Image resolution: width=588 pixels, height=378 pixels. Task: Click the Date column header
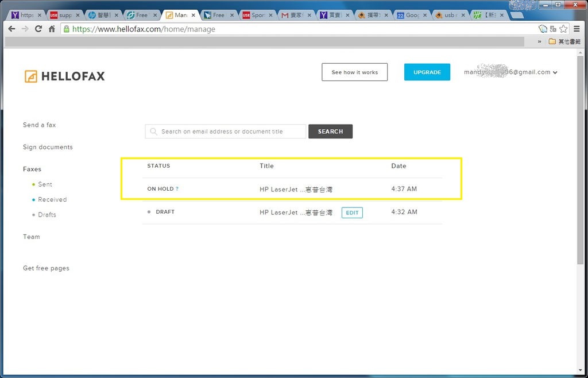coord(399,166)
